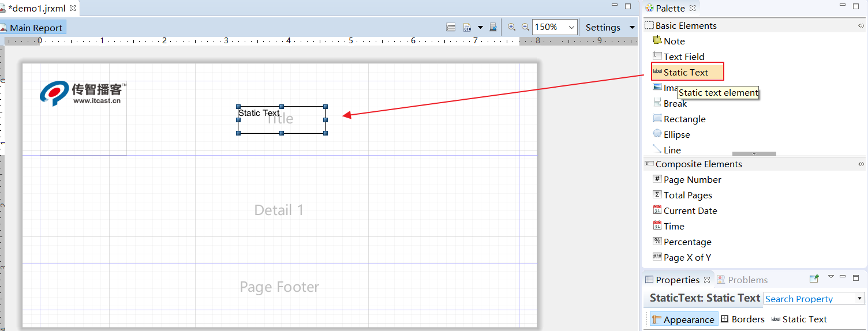Image resolution: width=868 pixels, height=331 pixels.
Task: Open the Properties view menu triangle
Action: tap(831, 277)
